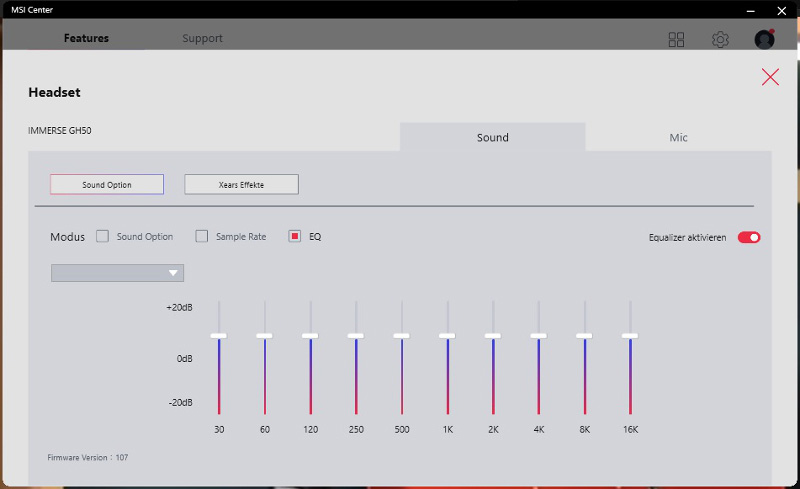The width and height of the screenshot is (800, 489).
Task: Open MSI Center settings gear
Action: point(720,39)
